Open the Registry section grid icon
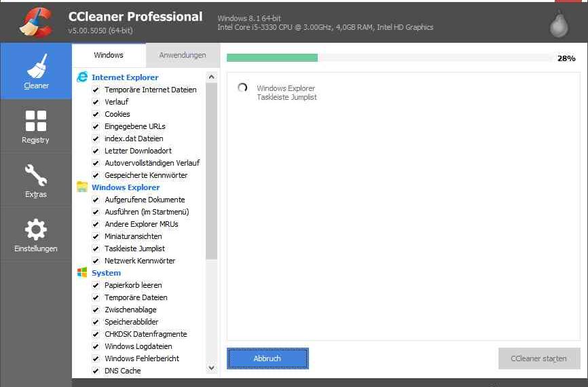This screenshot has height=387, width=588. tap(36, 121)
